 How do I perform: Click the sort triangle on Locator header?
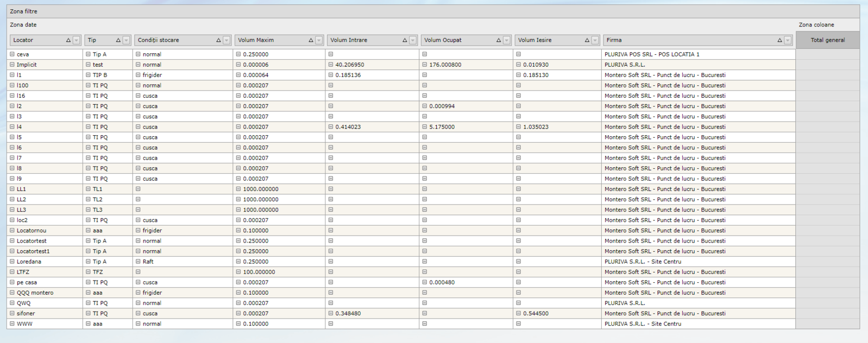click(x=68, y=40)
